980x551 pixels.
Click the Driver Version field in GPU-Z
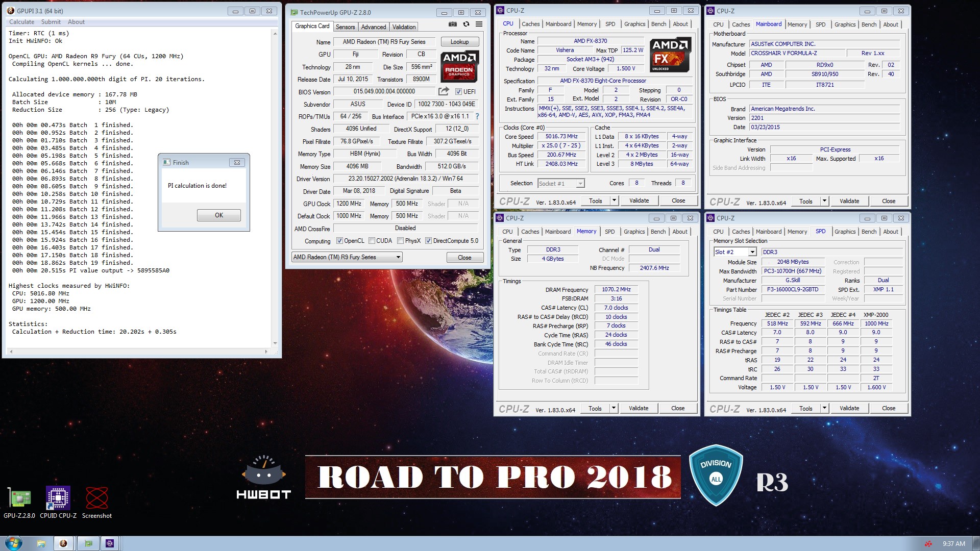pos(406,179)
